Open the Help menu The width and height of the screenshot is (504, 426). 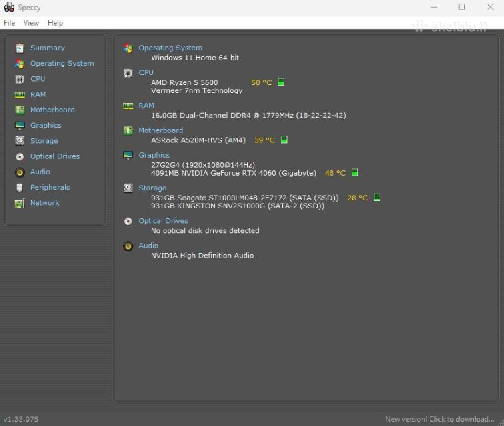pyautogui.click(x=55, y=23)
